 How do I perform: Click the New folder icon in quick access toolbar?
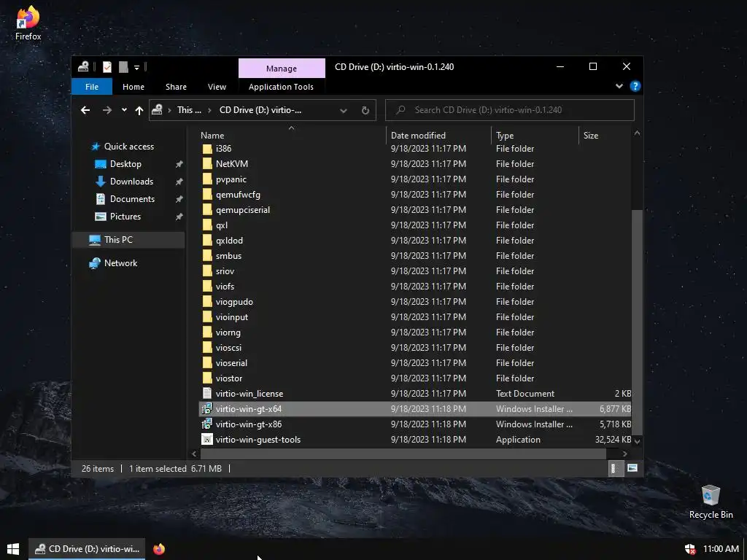point(123,67)
